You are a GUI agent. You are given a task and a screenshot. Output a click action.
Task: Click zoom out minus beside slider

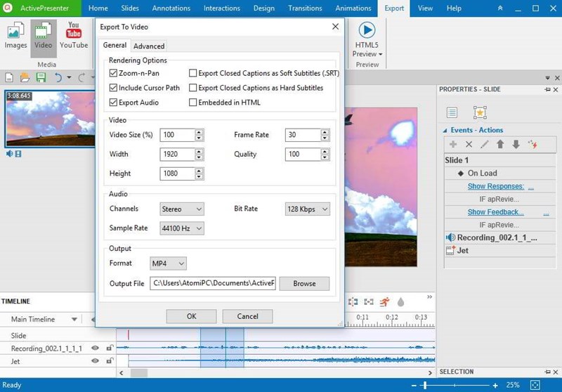coord(414,386)
